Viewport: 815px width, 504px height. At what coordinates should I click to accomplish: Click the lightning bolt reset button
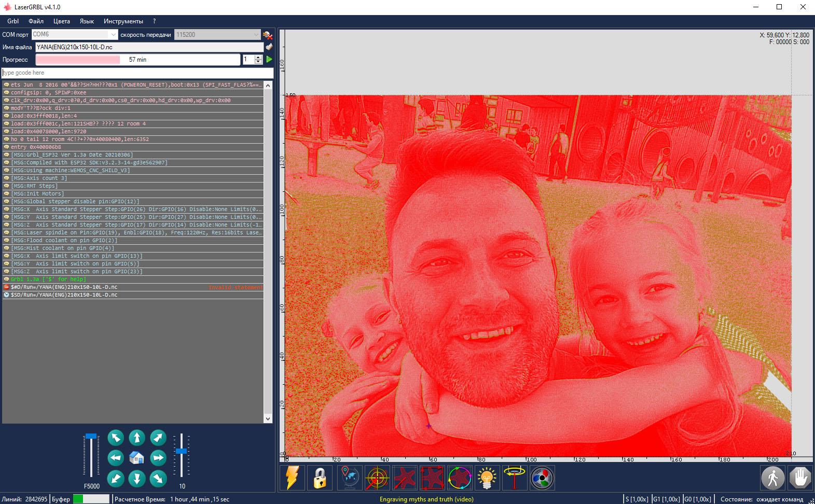292,478
